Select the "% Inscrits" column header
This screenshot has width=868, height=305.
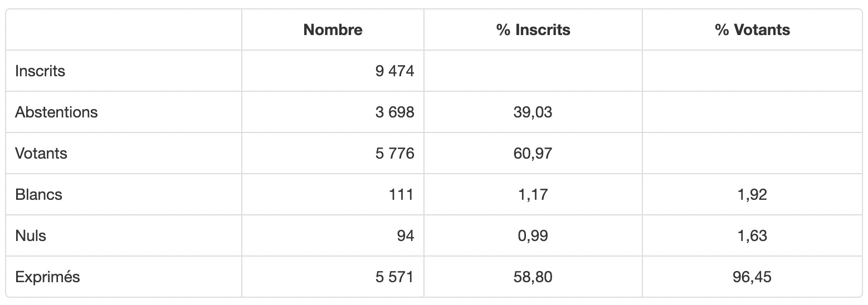point(533,29)
